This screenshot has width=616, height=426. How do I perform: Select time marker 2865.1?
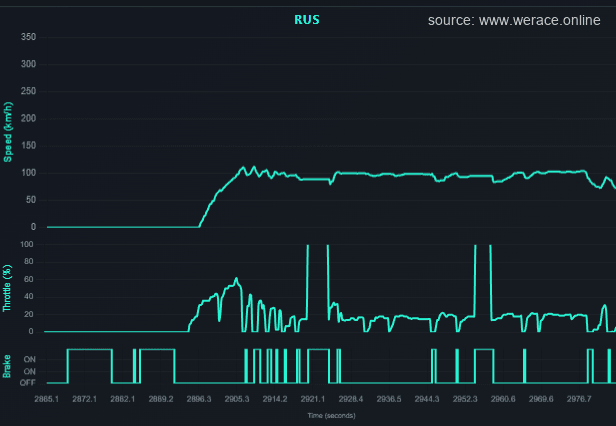(47, 399)
